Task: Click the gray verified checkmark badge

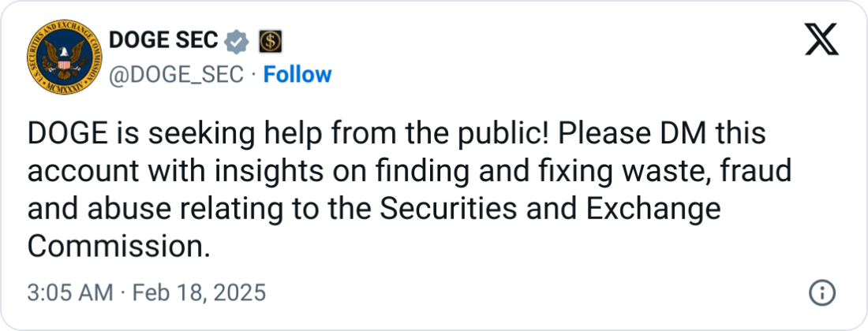Action: click(237, 39)
